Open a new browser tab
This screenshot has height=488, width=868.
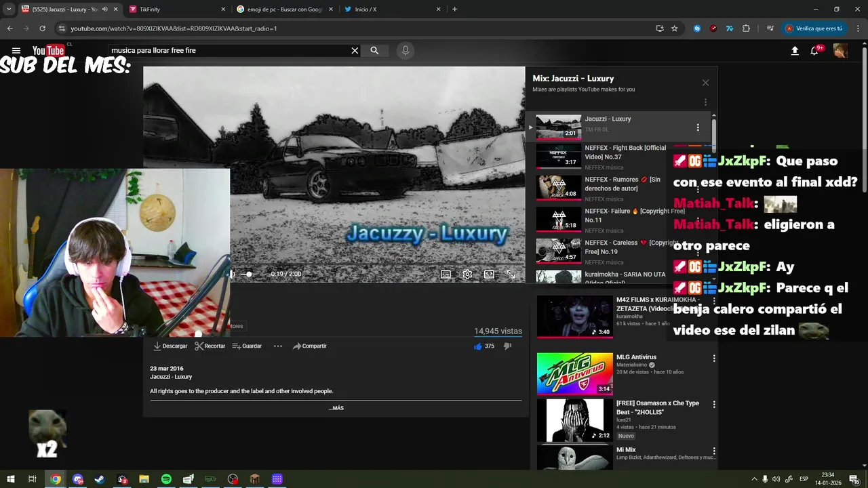(454, 9)
